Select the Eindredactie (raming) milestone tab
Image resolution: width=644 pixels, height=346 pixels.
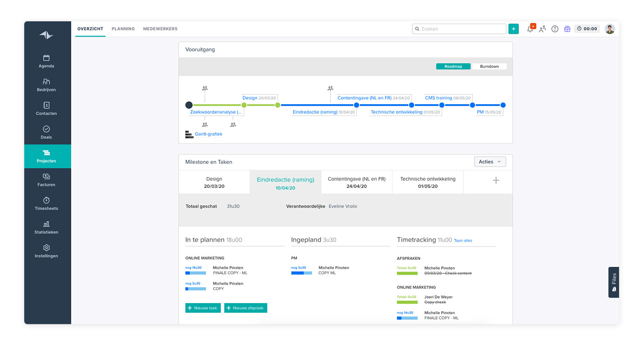point(285,183)
